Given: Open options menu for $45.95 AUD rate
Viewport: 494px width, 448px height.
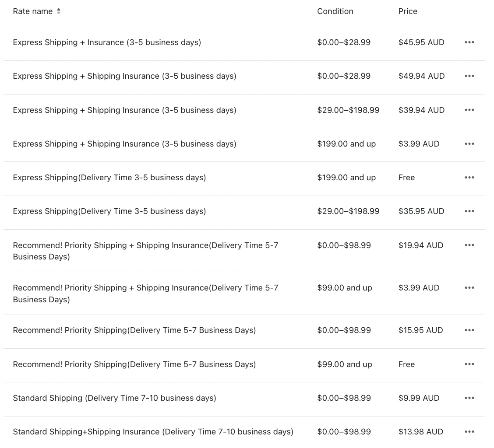Looking at the screenshot, I should point(469,42).
